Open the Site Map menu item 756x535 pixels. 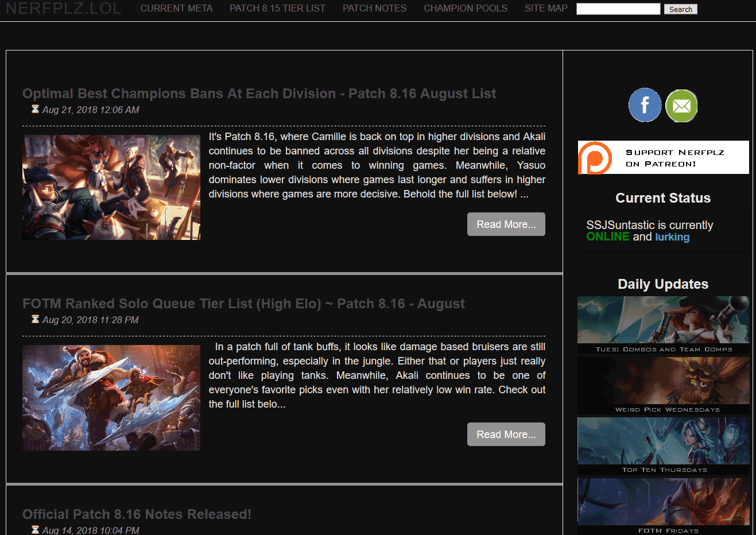[x=546, y=9]
